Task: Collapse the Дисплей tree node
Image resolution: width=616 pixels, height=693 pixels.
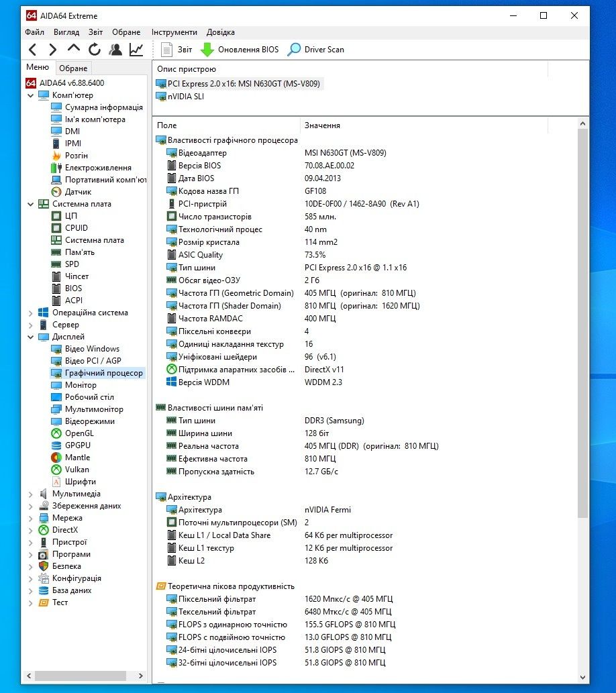Action: click(x=30, y=337)
